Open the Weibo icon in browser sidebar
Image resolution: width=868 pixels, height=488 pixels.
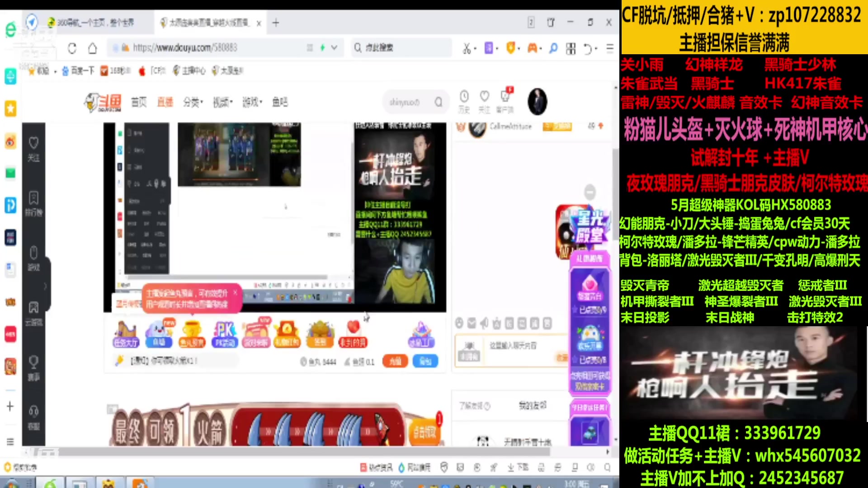[10, 141]
